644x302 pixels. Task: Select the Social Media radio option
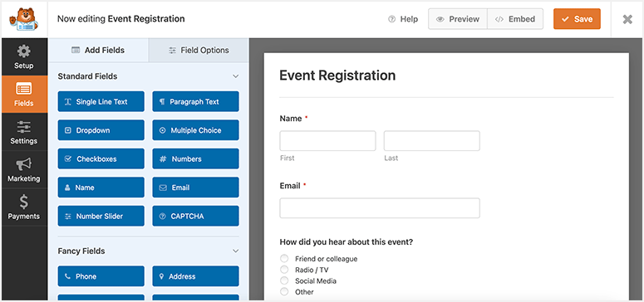point(284,280)
